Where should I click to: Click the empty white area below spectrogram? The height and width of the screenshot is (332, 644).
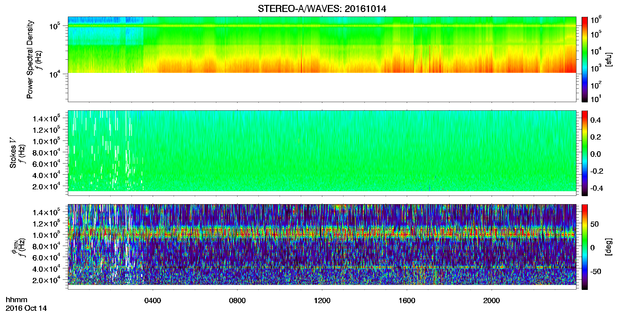pyautogui.click(x=322, y=87)
